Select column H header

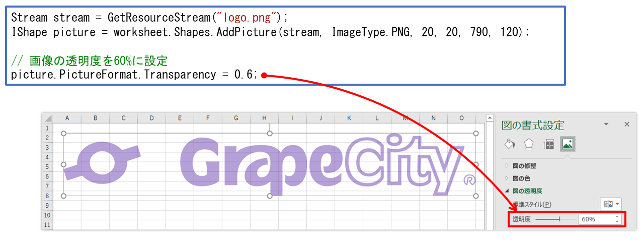click(x=264, y=118)
